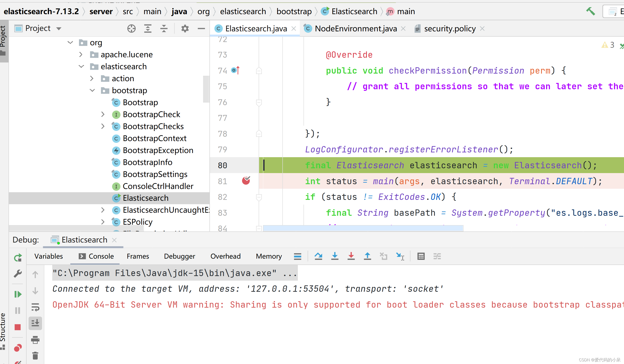The height and width of the screenshot is (364, 624).
Task: Click the Resume Program green icon
Action: coord(18,294)
